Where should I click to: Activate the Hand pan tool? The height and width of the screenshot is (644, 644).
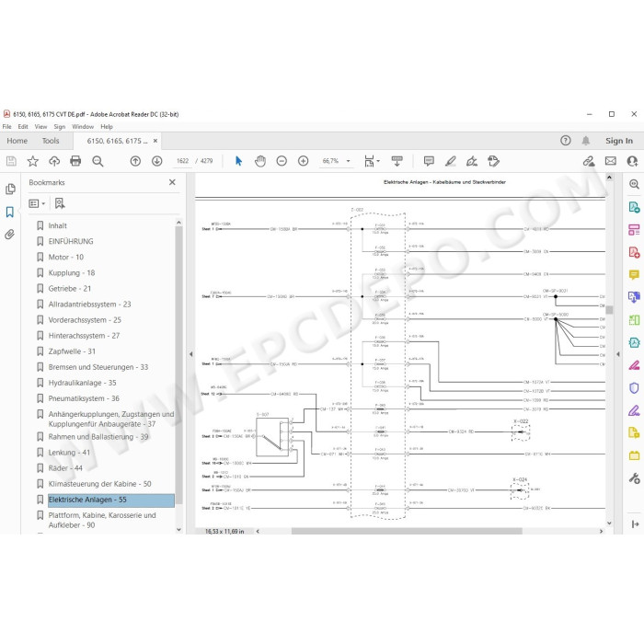pos(260,161)
